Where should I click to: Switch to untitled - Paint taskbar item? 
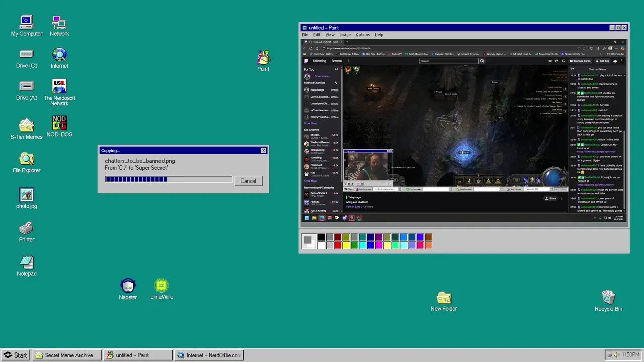point(137,355)
